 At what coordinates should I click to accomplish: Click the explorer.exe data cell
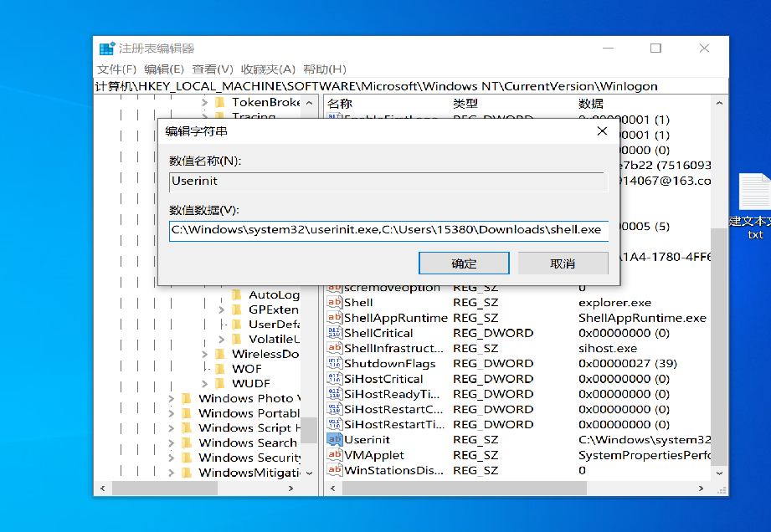coord(614,303)
